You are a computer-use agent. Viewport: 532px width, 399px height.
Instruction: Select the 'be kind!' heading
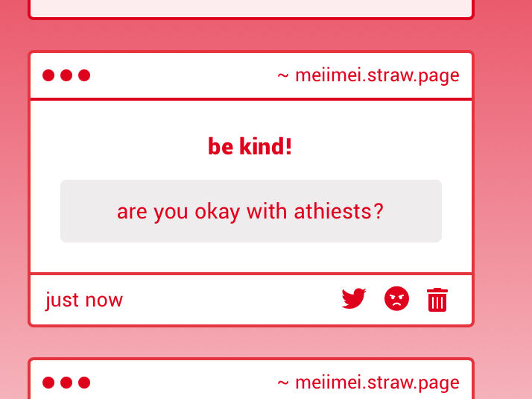click(250, 147)
